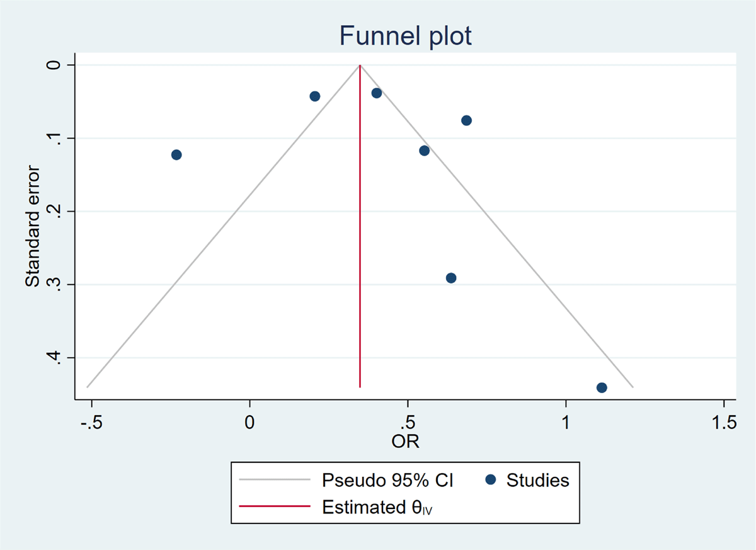The width and height of the screenshot is (756, 550).
Task: Select study dot at OR .55, SE .12
Action: 424,151
